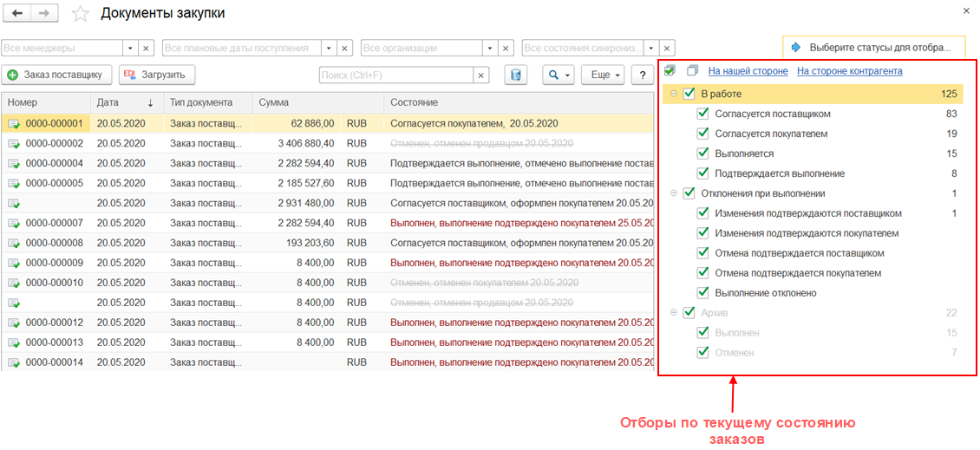The image size is (980, 450).
Task: Click document icon of order 0000-000001
Action: click(x=13, y=124)
